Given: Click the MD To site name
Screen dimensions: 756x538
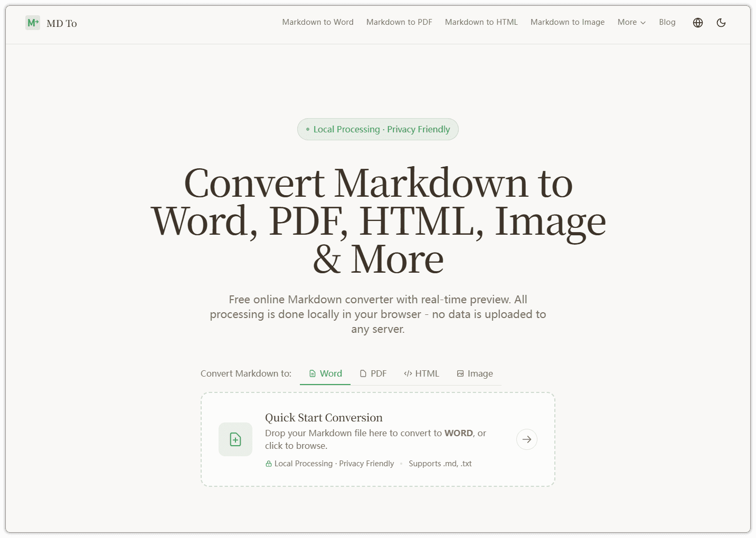Looking at the screenshot, I should pos(62,23).
